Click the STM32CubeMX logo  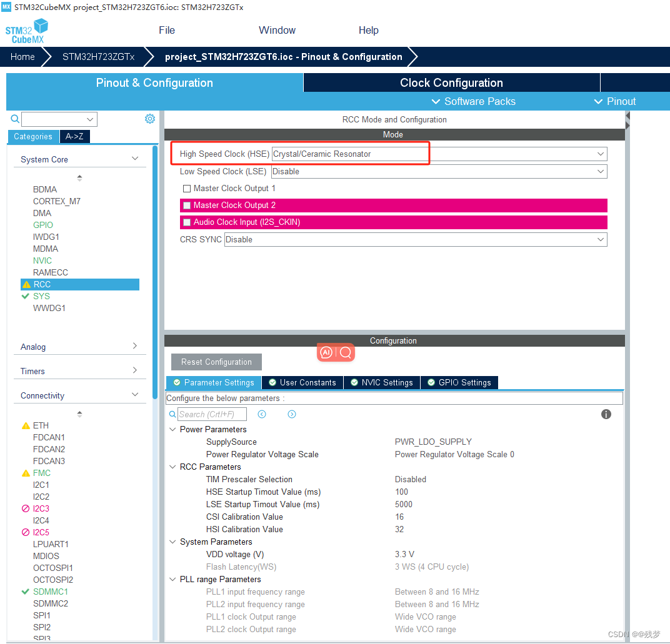tap(26, 31)
